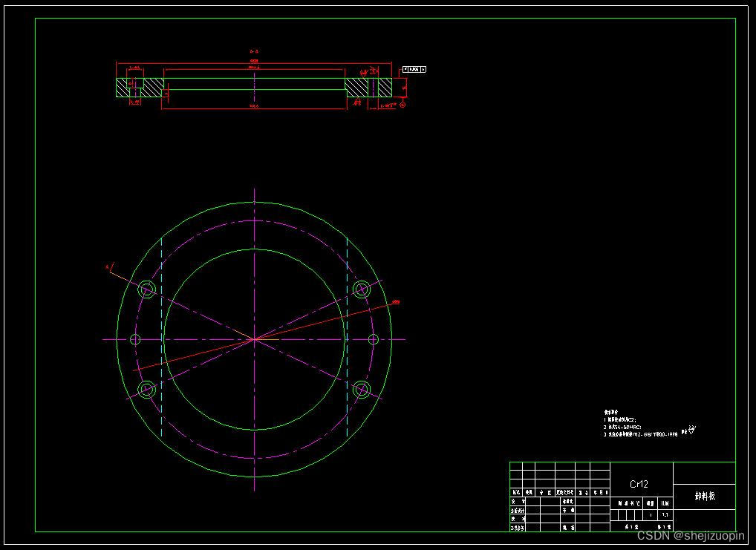Select the lower-left counterbored hole in plan view
The width and height of the screenshot is (756, 550).
(146, 389)
